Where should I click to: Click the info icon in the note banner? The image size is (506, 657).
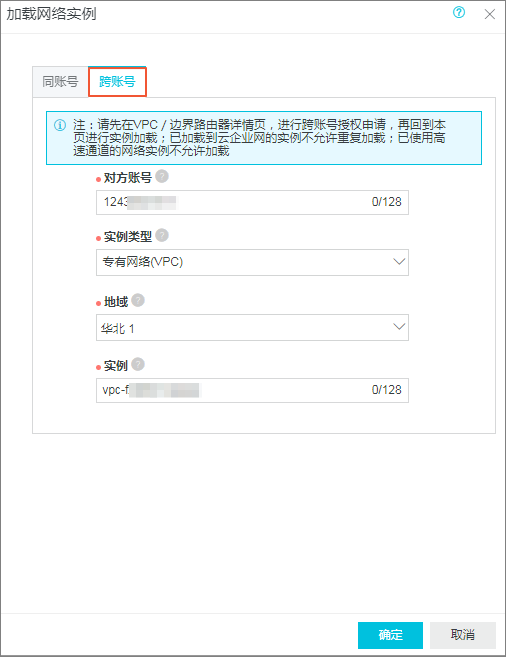coord(60,125)
